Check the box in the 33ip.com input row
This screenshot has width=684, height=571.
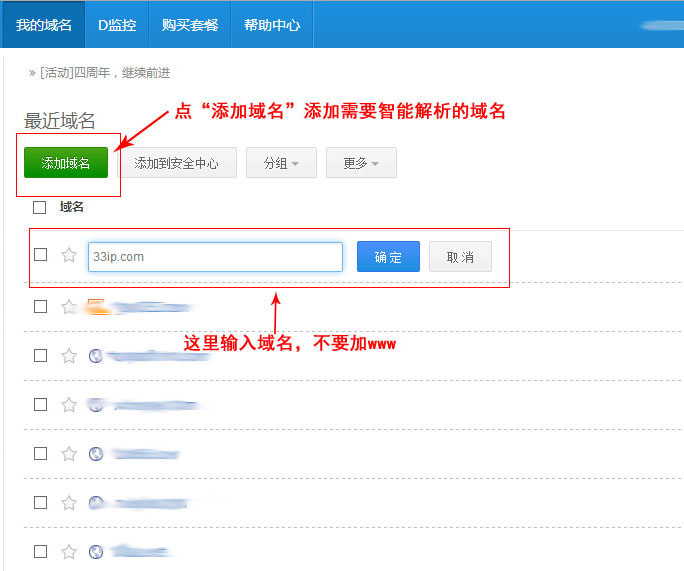[40, 255]
